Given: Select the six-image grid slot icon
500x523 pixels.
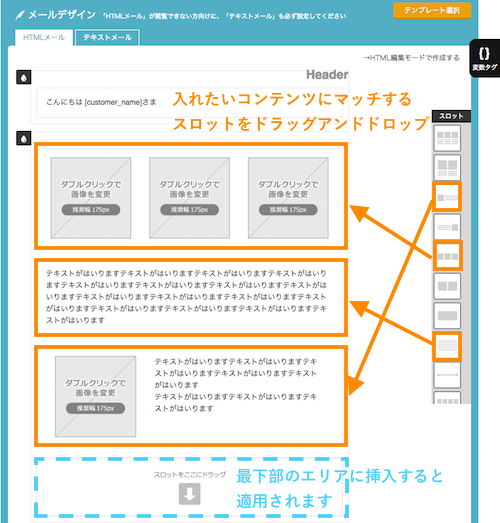Looking at the screenshot, I should point(447,138).
